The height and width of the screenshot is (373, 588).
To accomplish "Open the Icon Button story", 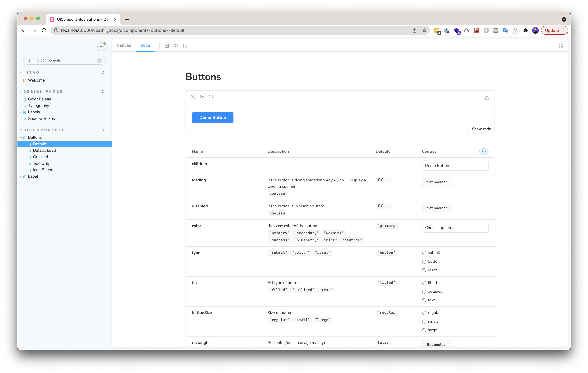I will (43, 170).
